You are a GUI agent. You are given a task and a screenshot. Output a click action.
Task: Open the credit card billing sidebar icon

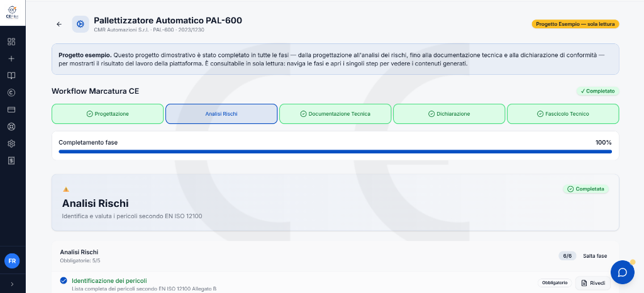coord(11,109)
